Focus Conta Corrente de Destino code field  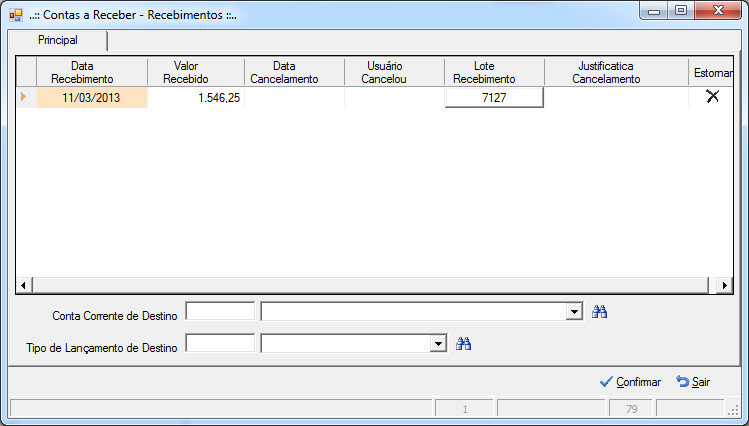pos(220,311)
